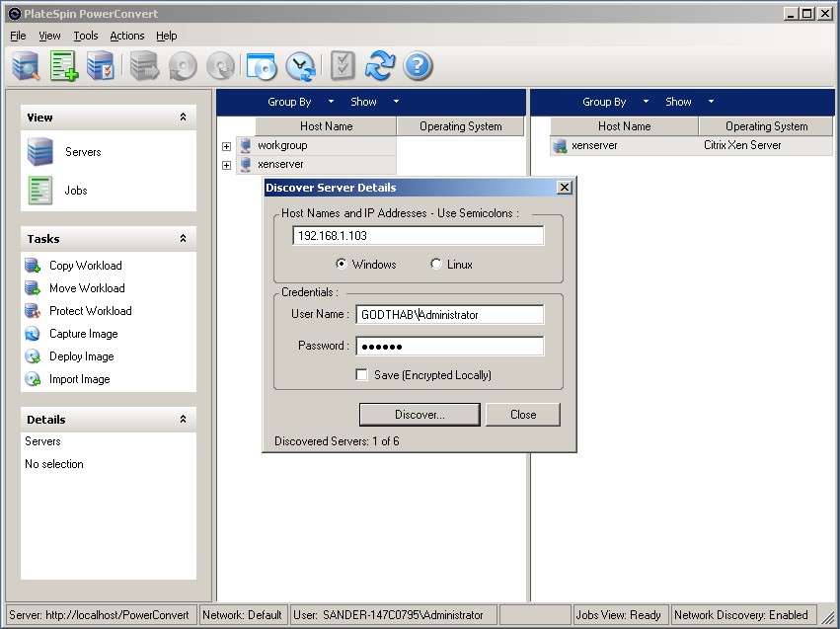Click the User Name input field
This screenshot has width=840, height=629.
pyautogui.click(x=449, y=315)
